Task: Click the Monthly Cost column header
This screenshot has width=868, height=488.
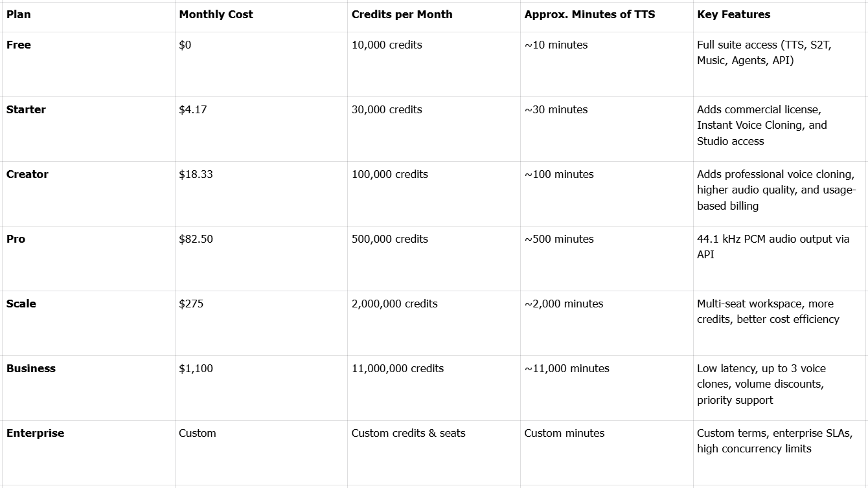Action: coord(216,14)
